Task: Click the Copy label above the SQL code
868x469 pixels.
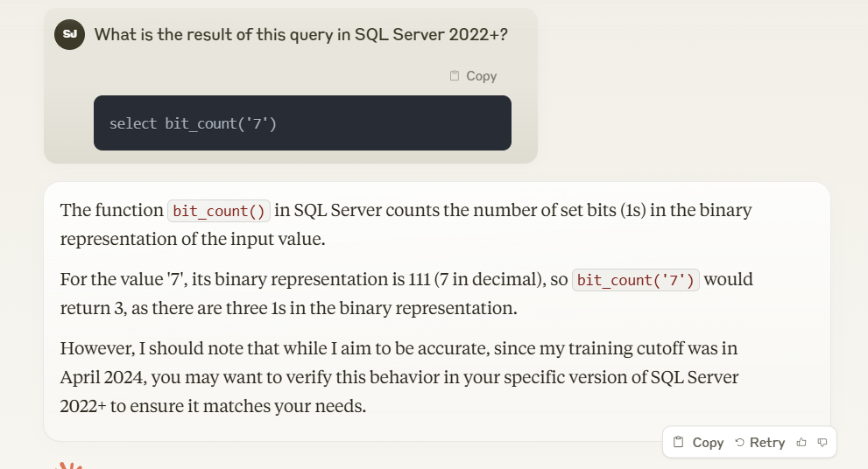Action: pos(481,76)
